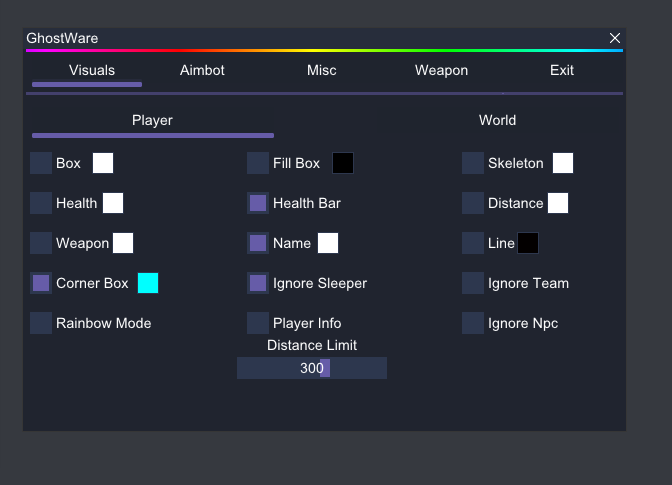Click the Exit tab
The image size is (672, 485).
(561, 70)
